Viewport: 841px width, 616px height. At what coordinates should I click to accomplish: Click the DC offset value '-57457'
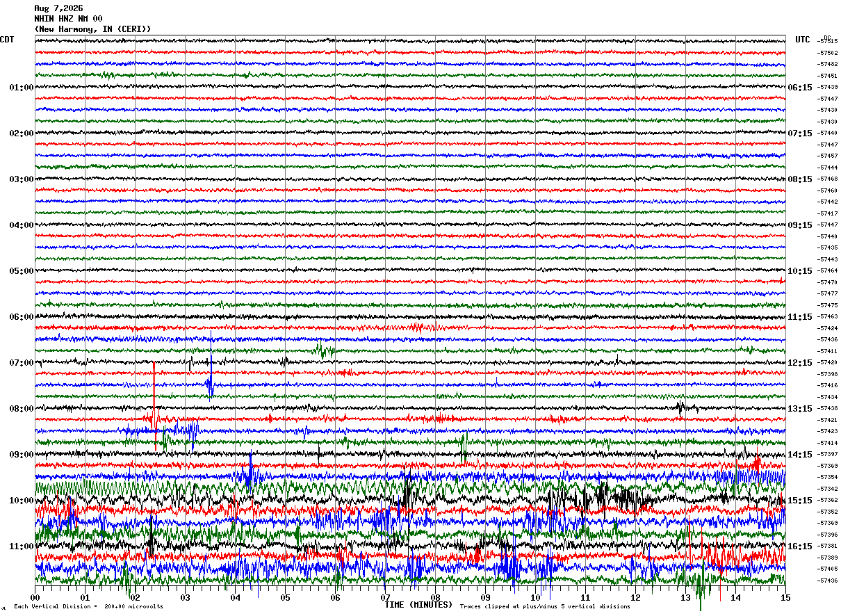(x=828, y=156)
